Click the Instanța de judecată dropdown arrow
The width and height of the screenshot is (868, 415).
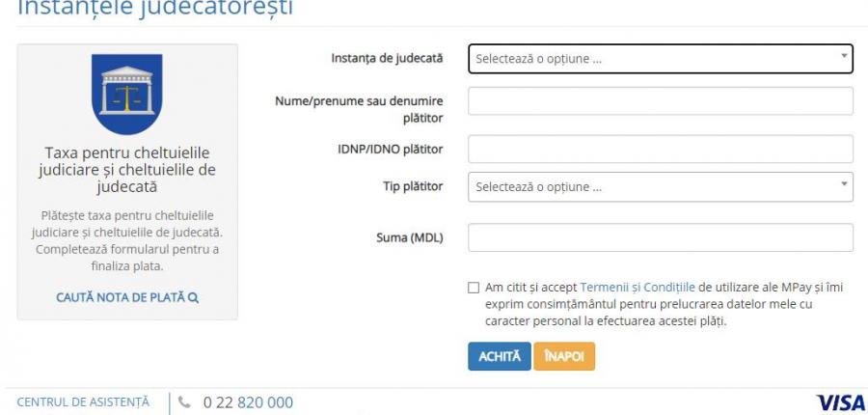(x=844, y=58)
